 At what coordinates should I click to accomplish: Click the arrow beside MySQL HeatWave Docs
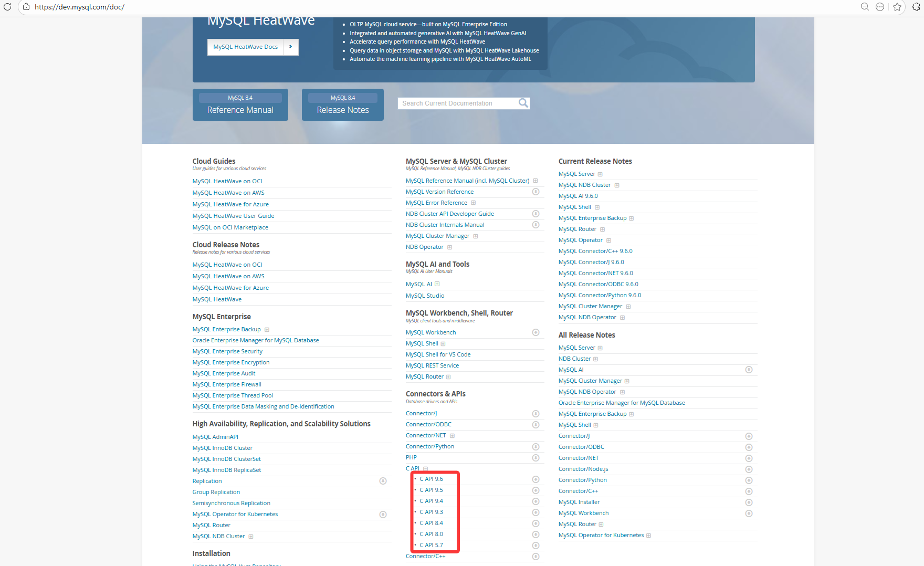(290, 47)
